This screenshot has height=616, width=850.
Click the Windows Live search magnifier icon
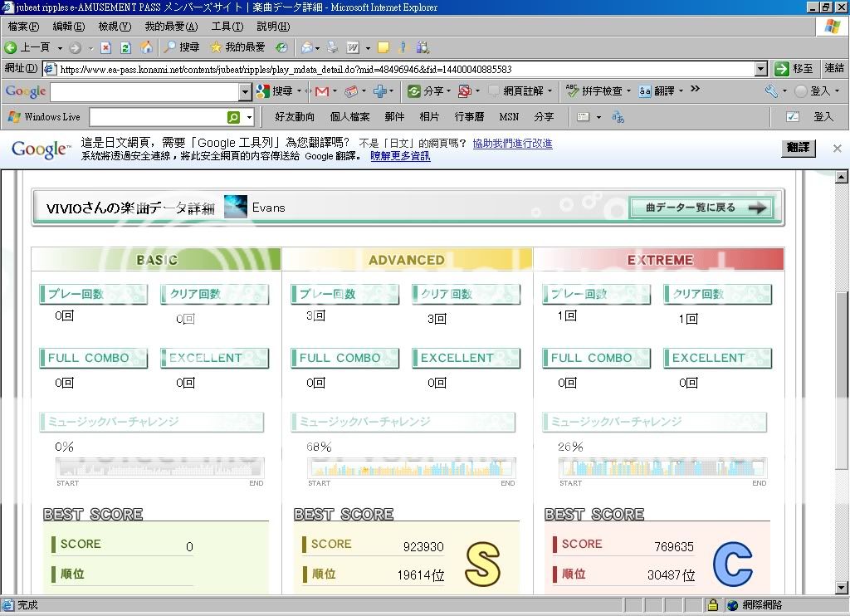(234, 117)
